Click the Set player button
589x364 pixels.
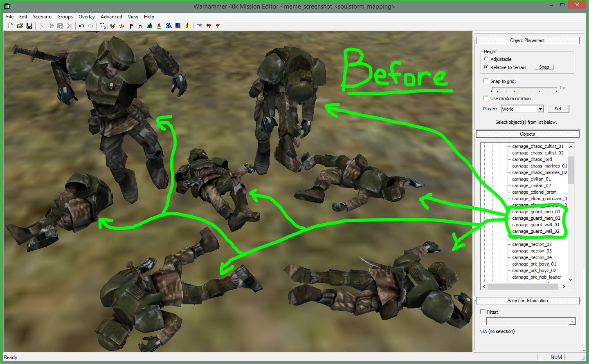pyautogui.click(x=558, y=109)
